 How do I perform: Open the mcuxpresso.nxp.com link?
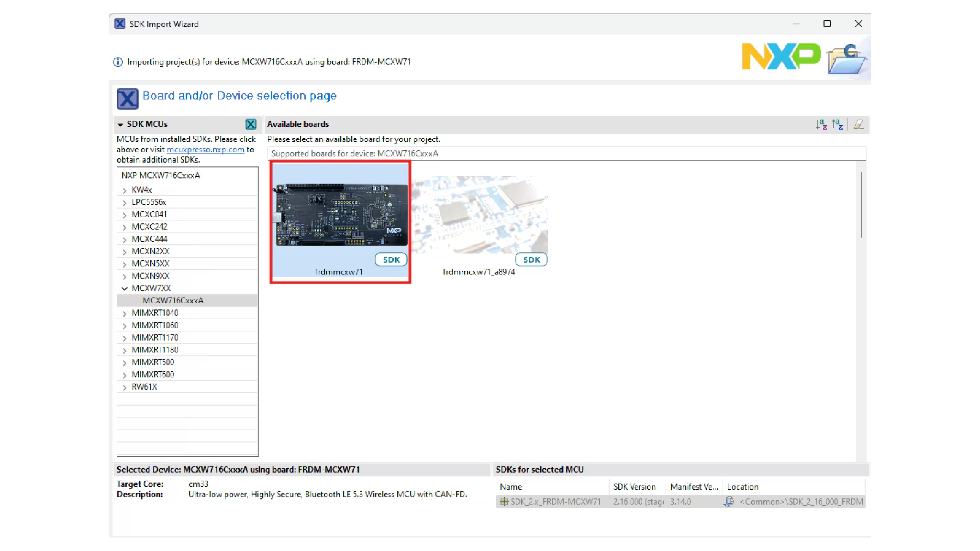[205, 150]
